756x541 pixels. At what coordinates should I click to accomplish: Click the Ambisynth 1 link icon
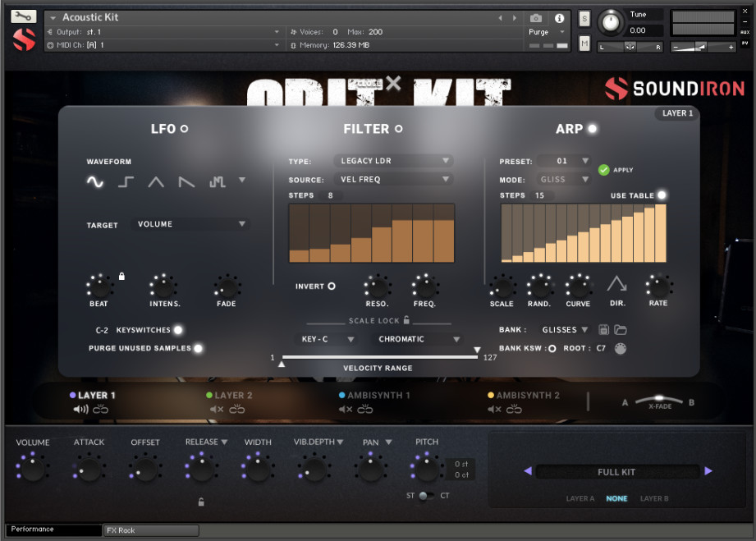point(365,410)
